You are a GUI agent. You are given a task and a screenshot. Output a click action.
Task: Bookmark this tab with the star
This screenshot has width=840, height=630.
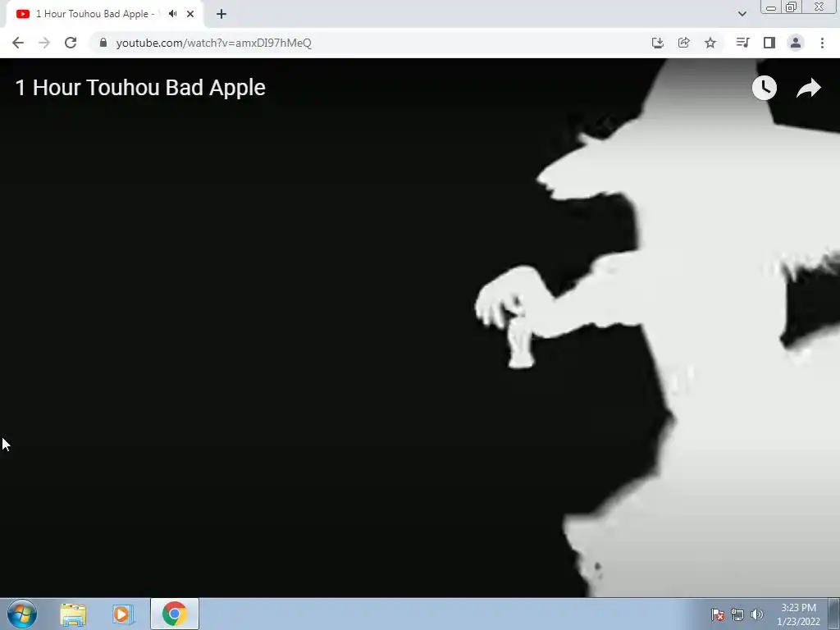tap(710, 43)
